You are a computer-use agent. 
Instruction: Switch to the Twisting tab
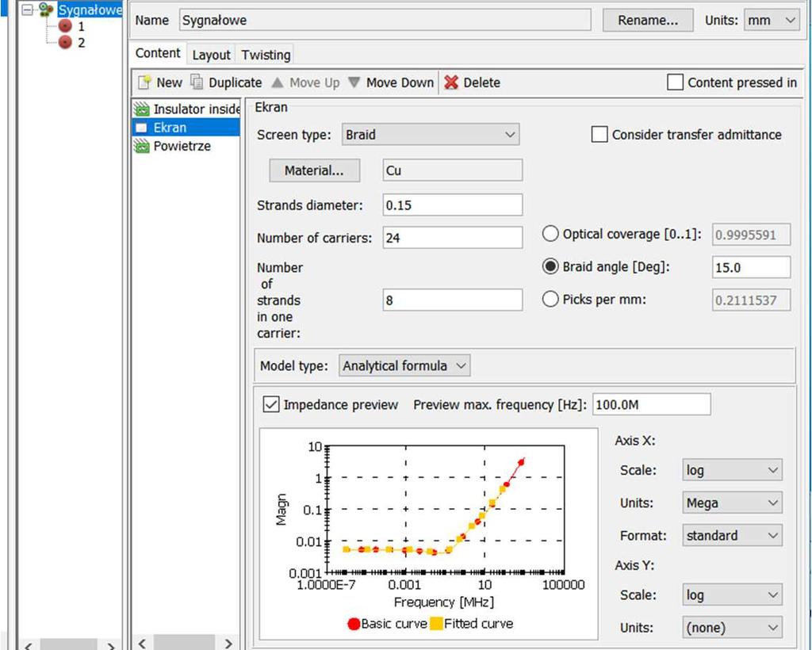tap(266, 55)
